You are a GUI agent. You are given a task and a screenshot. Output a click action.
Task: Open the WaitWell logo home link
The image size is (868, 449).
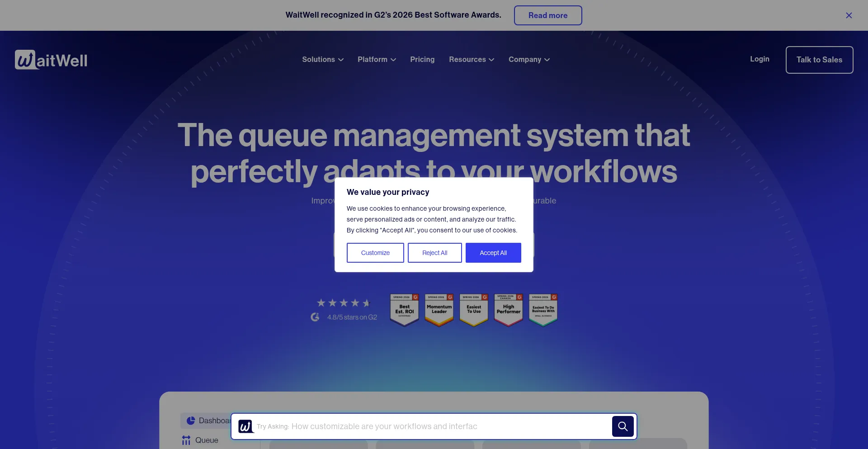tap(51, 60)
